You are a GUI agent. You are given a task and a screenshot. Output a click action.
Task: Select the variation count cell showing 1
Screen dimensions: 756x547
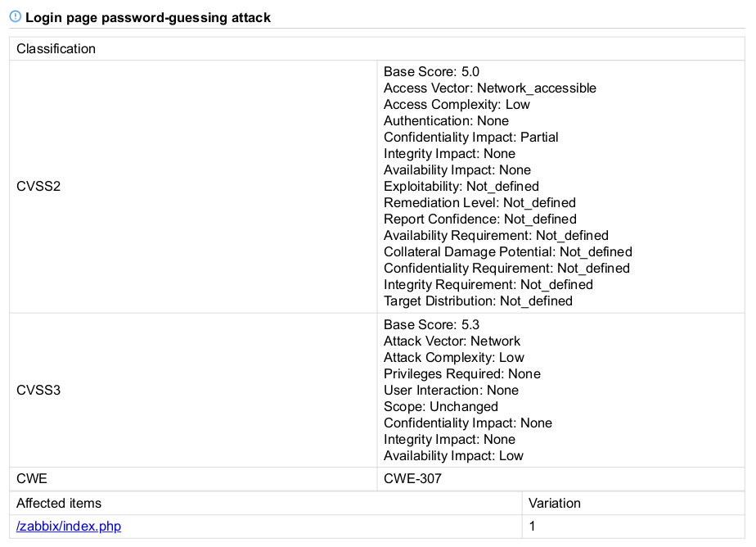click(x=533, y=526)
